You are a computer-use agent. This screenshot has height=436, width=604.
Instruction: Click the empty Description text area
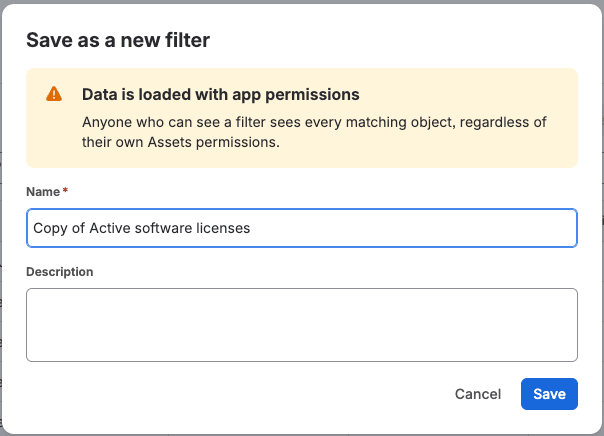(x=302, y=325)
